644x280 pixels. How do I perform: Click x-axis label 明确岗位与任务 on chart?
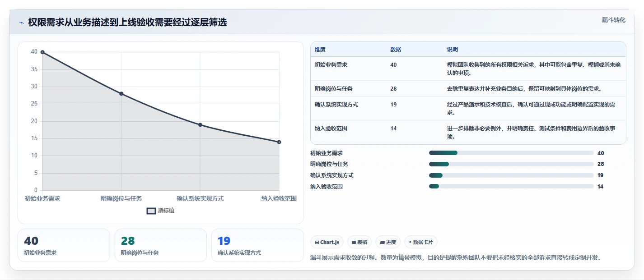(x=121, y=198)
